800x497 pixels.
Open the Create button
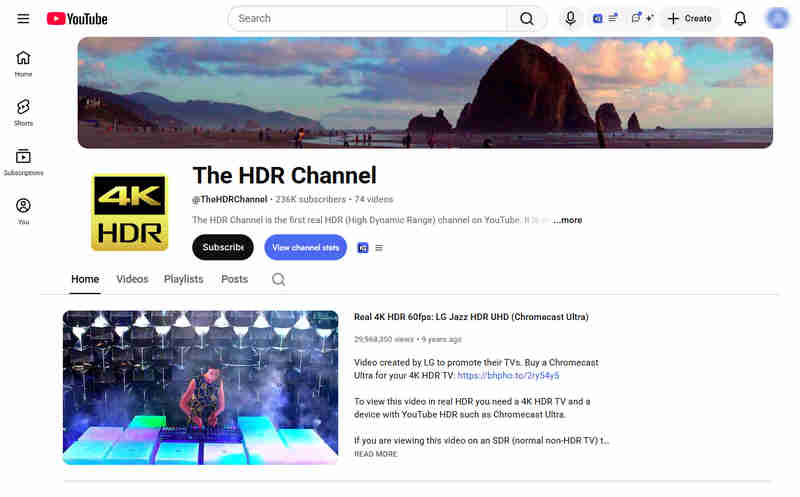690,19
